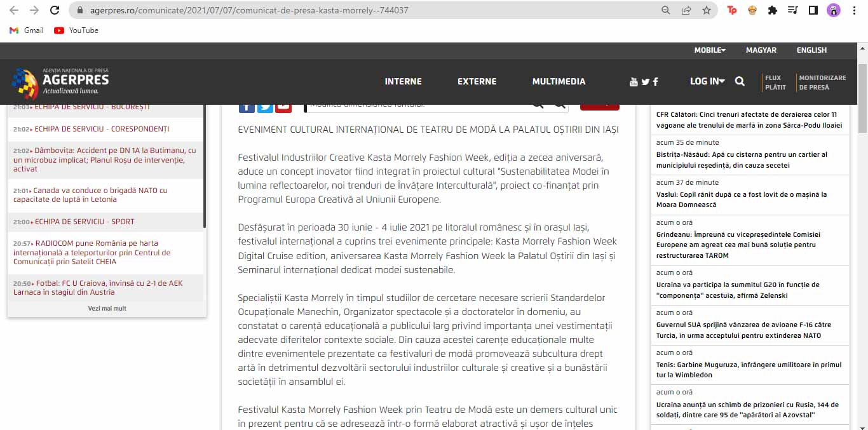
Task: Reload the AGERPRES page
Action: click(55, 10)
